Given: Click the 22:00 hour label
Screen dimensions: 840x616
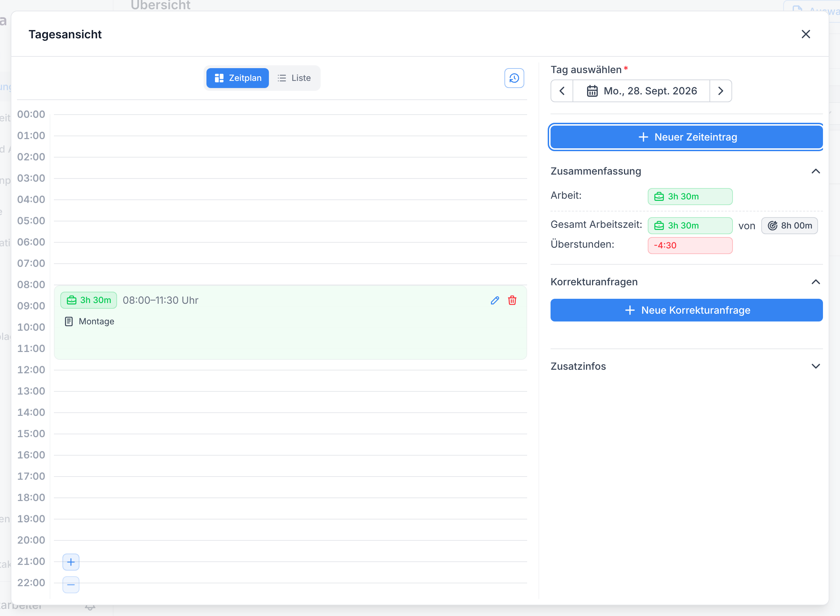Looking at the screenshot, I should coord(31,583).
